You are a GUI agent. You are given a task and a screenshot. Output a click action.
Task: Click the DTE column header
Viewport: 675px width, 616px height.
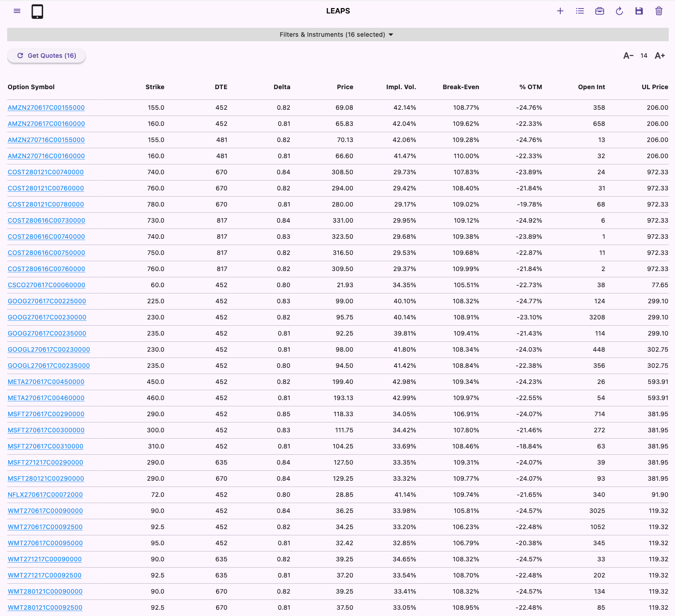tap(221, 87)
